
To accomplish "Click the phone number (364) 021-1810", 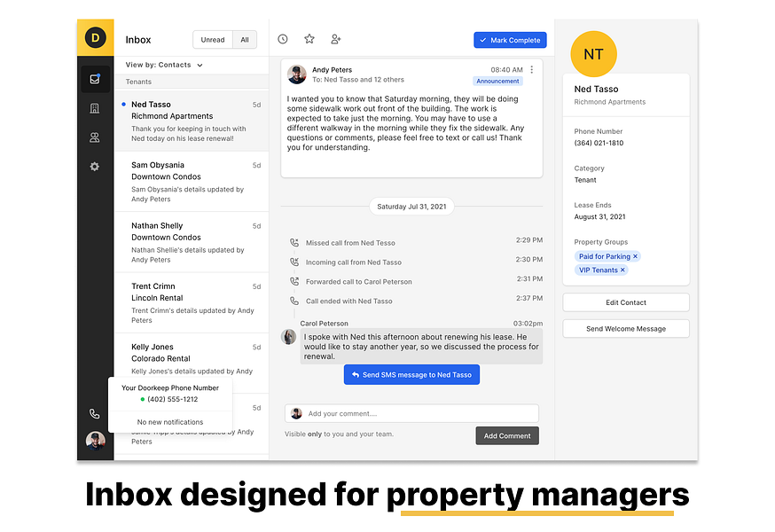I will click(599, 143).
